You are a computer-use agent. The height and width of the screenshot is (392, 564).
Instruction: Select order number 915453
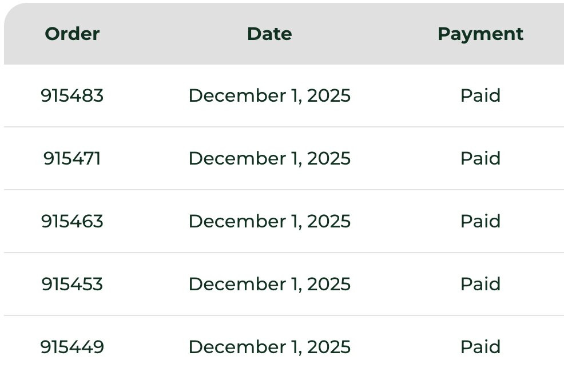coord(72,284)
